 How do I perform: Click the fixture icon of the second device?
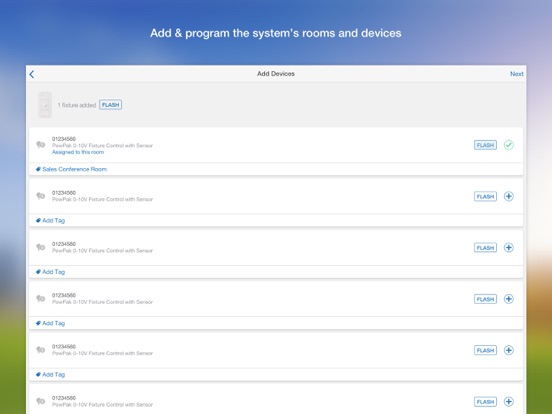pyautogui.click(x=40, y=196)
